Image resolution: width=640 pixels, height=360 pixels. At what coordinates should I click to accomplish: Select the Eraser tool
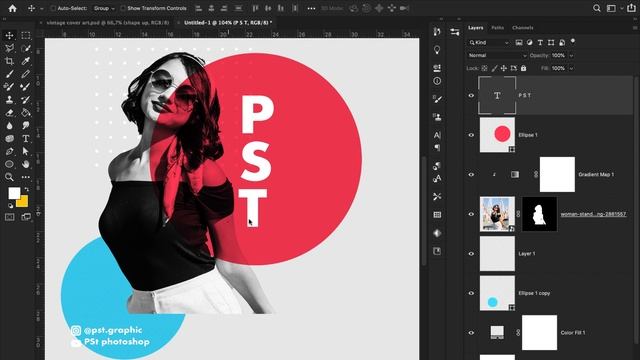(x=9, y=113)
